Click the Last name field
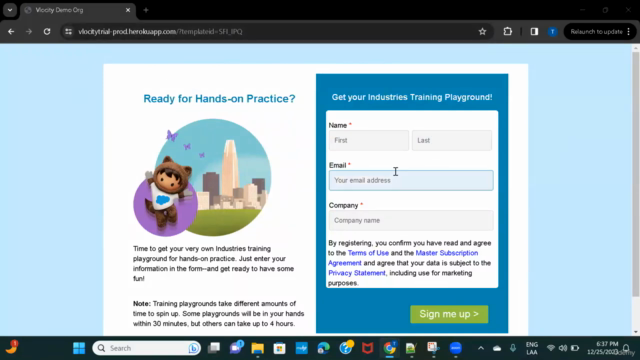 (x=452, y=140)
